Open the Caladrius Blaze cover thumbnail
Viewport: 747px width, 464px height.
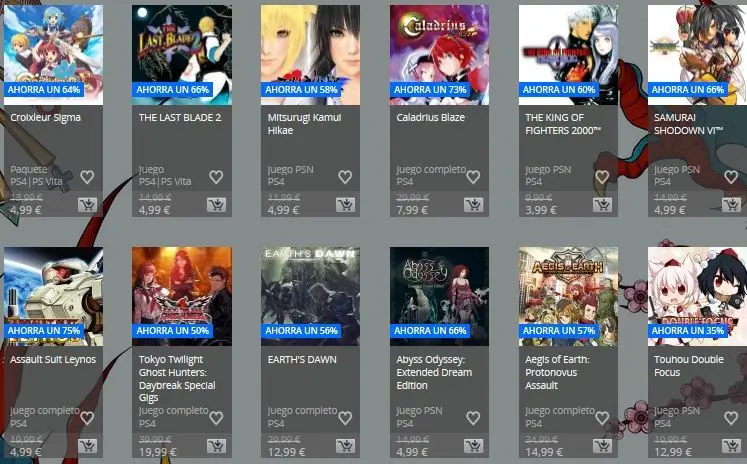click(x=439, y=55)
